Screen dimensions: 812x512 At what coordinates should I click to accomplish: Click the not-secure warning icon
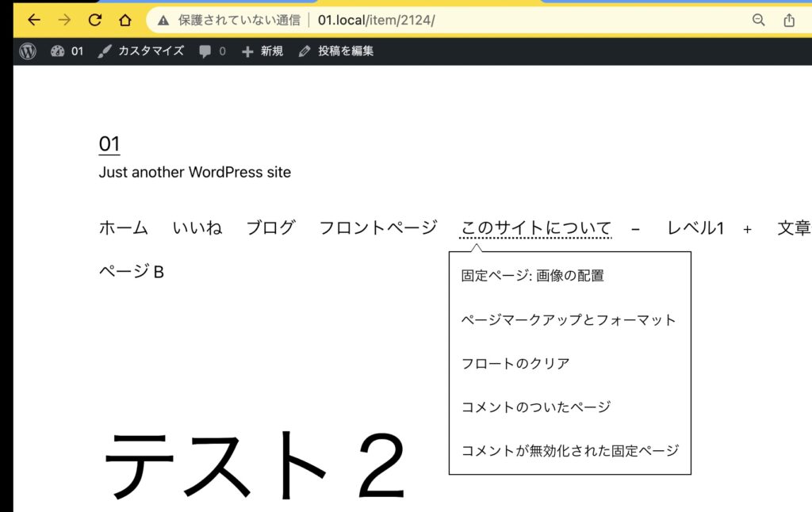tap(163, 21)
